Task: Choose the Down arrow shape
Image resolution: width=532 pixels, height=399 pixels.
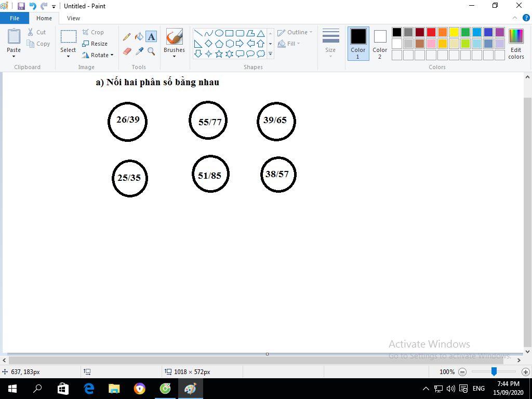Action: 198,54
